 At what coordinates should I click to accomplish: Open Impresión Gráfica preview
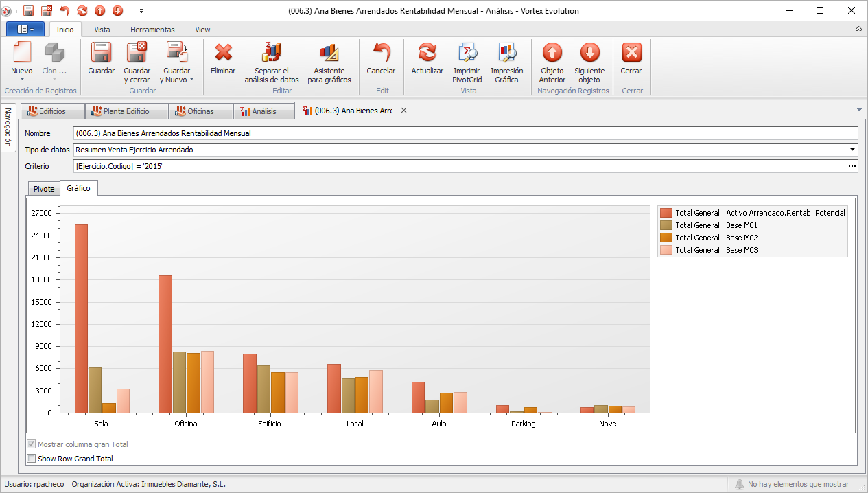[x=506, y=53]
